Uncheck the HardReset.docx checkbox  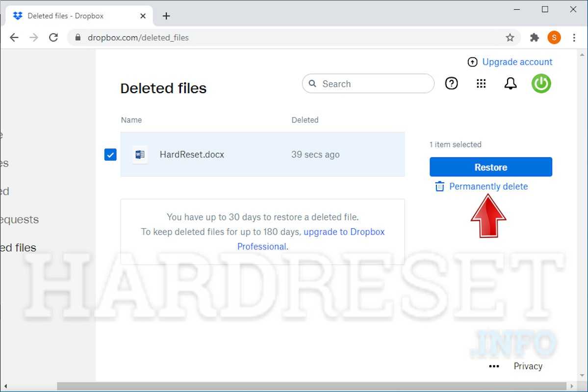110,154
